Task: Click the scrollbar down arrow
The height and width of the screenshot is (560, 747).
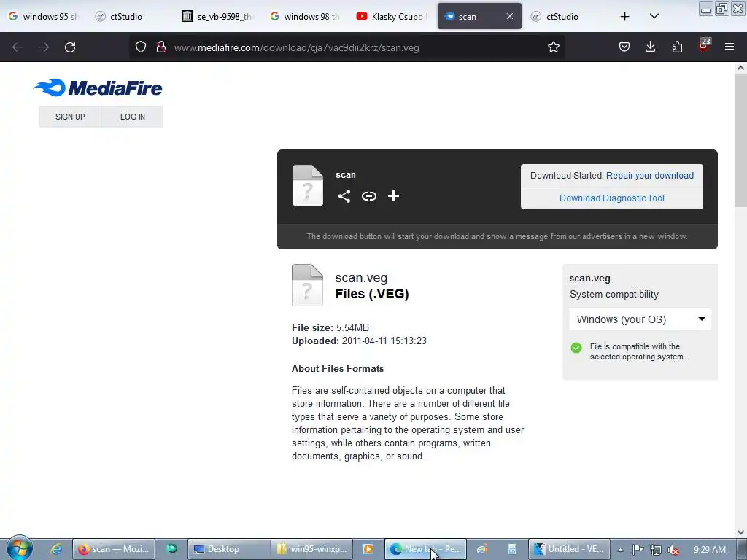Action: tap(740, 532)
